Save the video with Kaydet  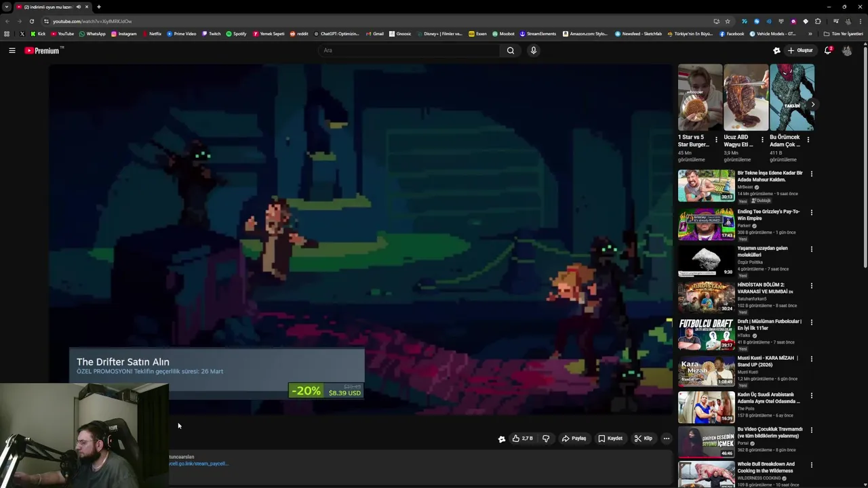pos(610,439)
